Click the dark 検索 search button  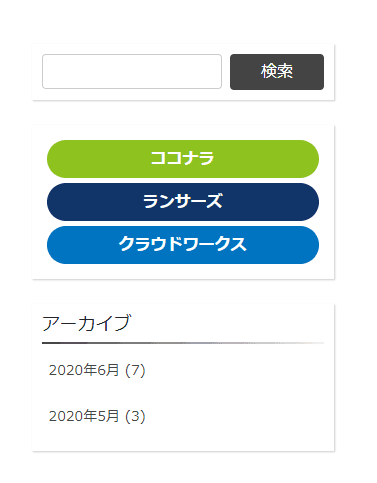point(277,72)
